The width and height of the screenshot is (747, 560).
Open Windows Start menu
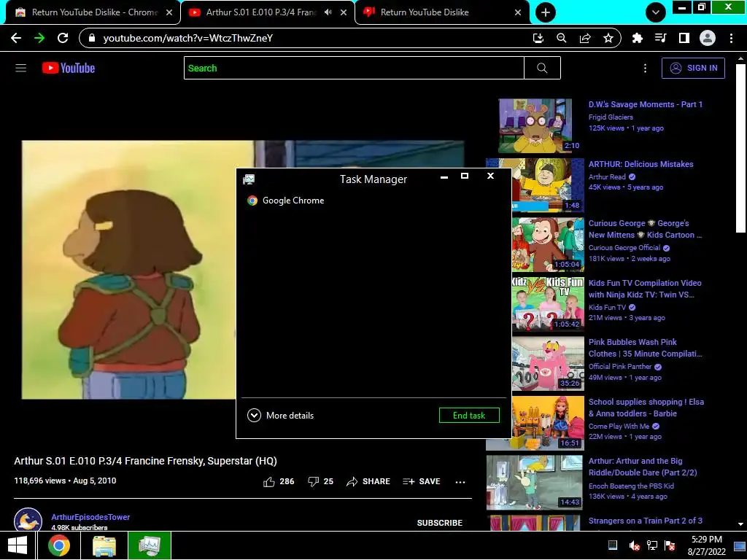pos(18,545)
